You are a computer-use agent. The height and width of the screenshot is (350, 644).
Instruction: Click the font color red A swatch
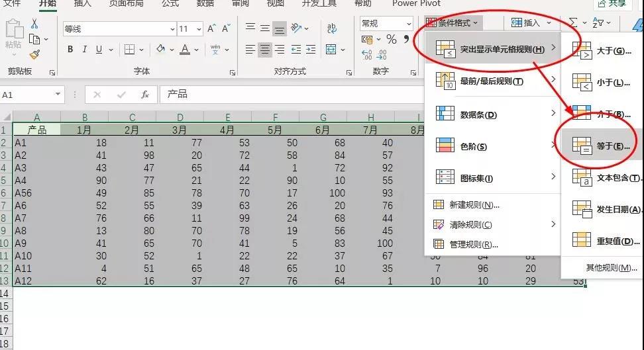click(185, 50)
